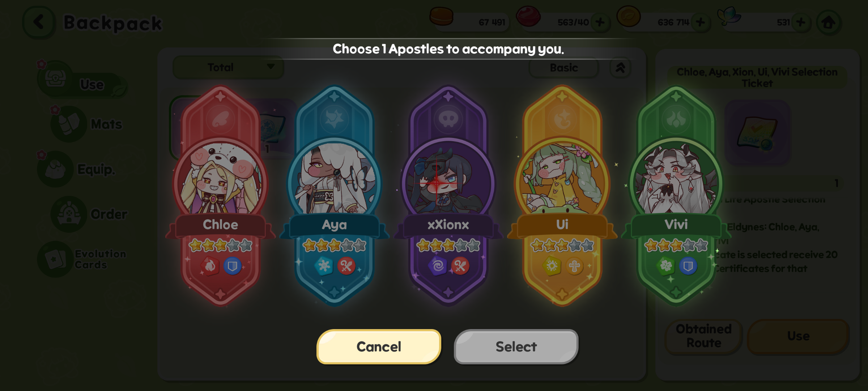The height and width of the screenshot is (391, 868).
Task: Collapse list with double-chevron up icon
Action: pos(620,68)
